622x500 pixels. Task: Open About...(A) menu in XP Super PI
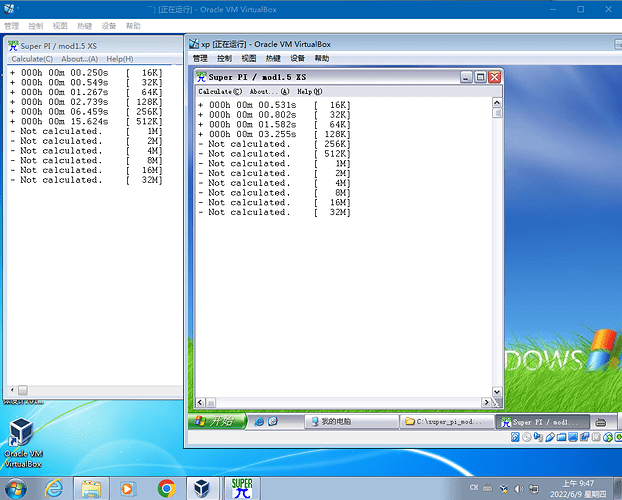coord(269,92)
